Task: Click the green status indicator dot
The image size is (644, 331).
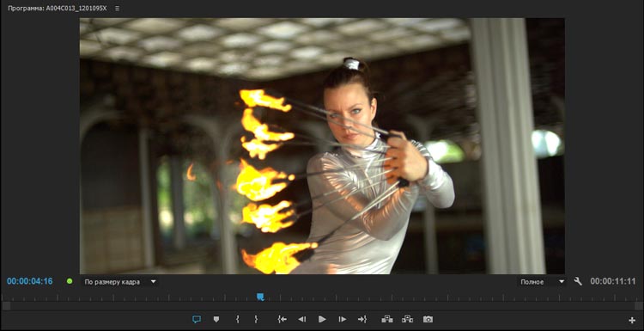Action: [70, 282]
